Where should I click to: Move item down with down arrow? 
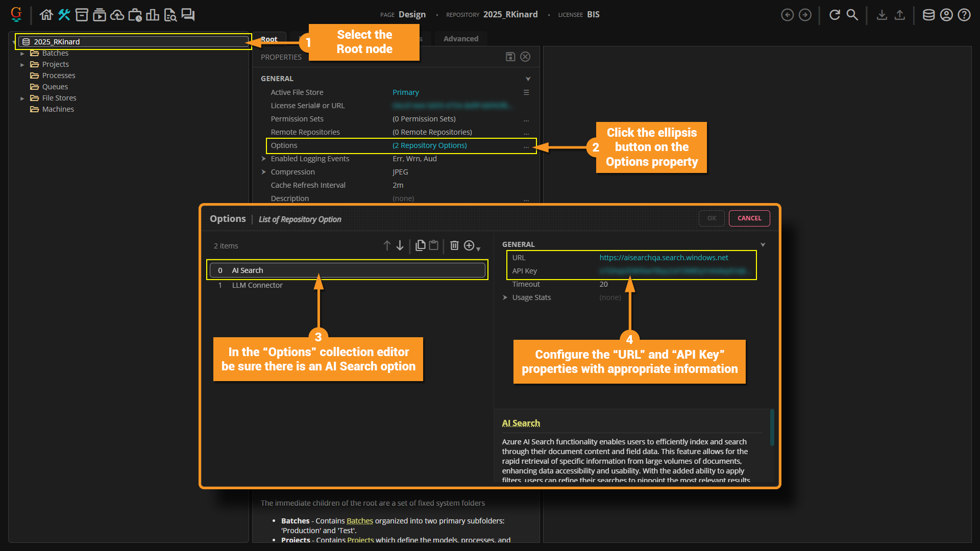400,245
